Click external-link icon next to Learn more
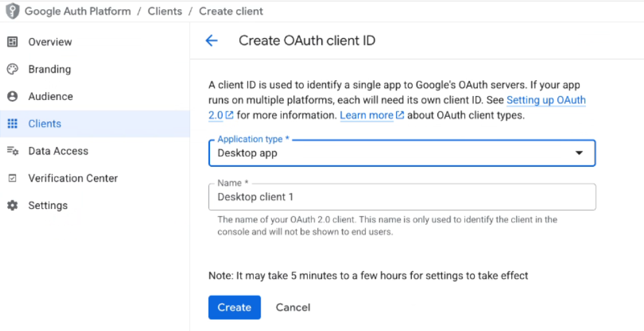This screenshot has height=331, width=644. 400,115
